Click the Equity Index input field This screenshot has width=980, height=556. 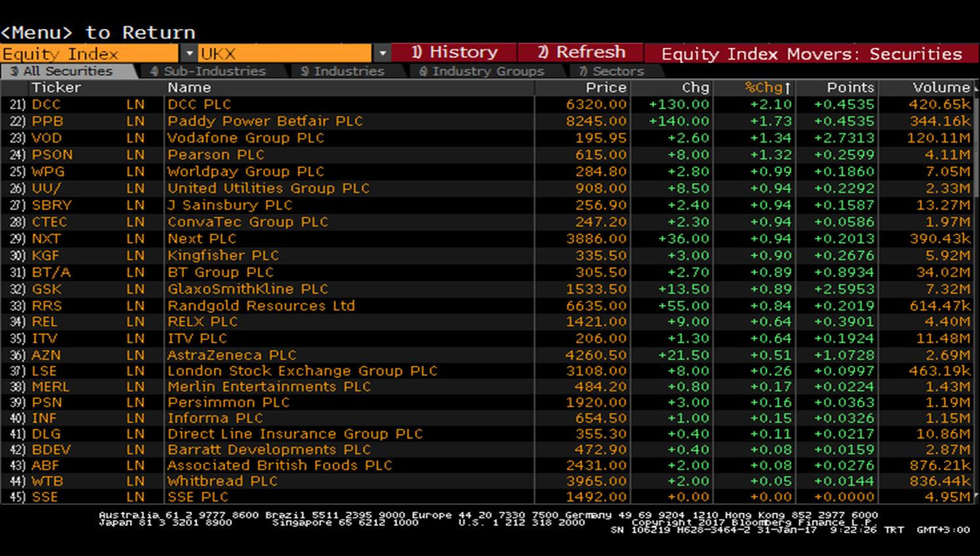point(90,53)
